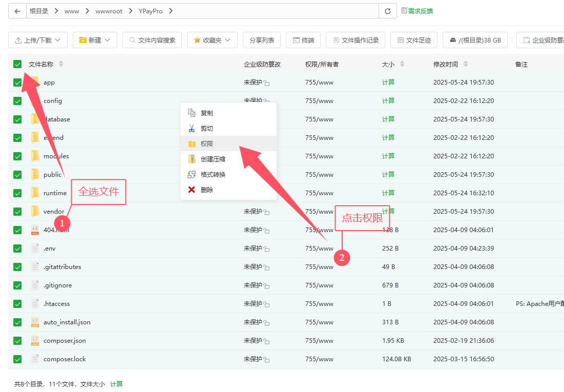Click the lock icon in composer.json row
Screen dimensions: 564x392
tap(266, 341)
